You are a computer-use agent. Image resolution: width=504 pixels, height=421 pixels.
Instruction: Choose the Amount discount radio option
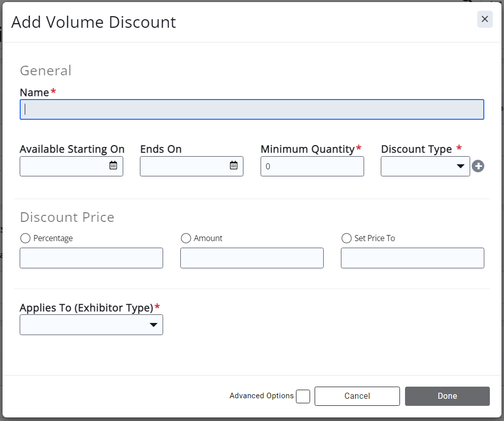(x=186, y=238)
